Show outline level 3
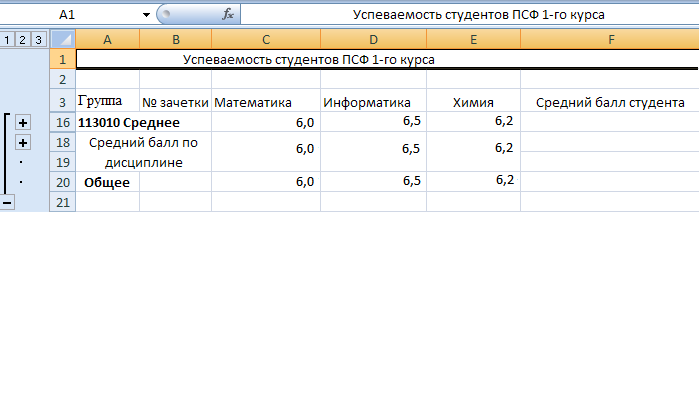 [x=39, y=40]
